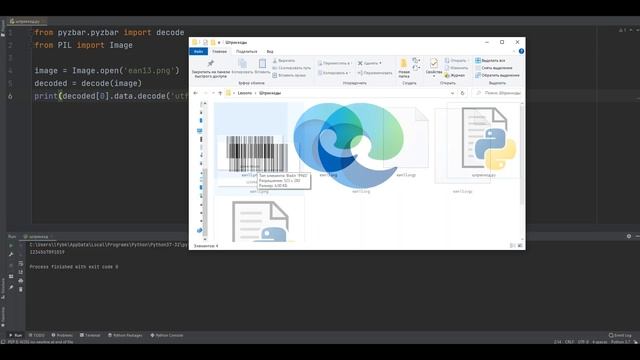Screen dimensions: 640x360
Task: Rerun the script in Run panel
Action: pyautogui.click(x=11, y=246)
